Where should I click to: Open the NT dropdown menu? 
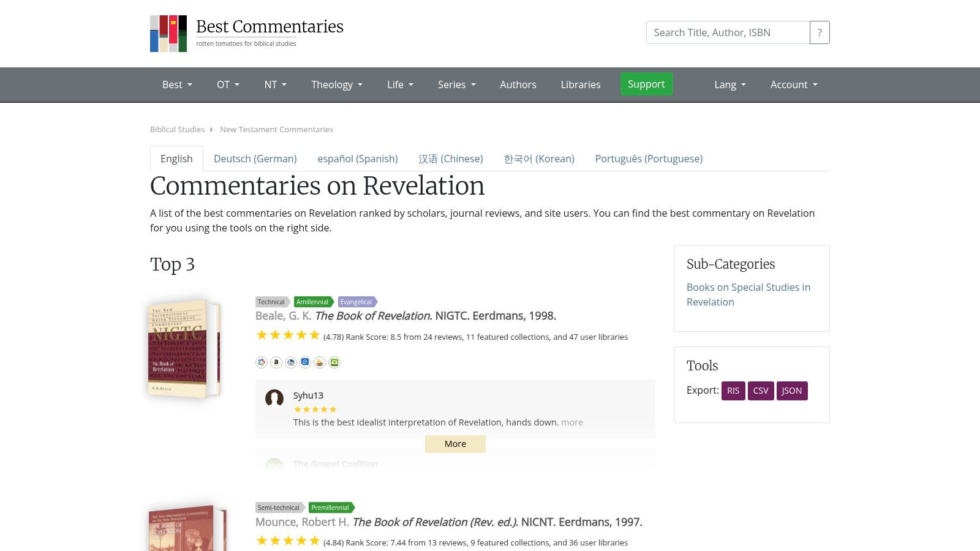tap(275, 84)
